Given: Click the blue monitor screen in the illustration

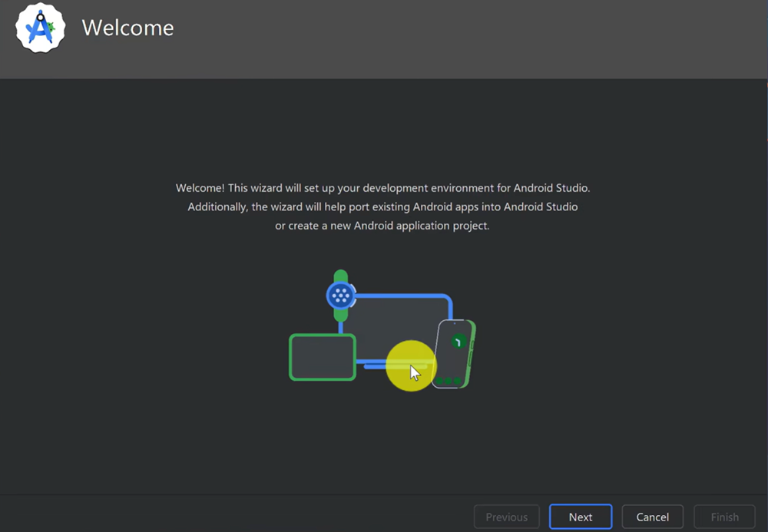Looking at the screenshot, I should coord(396,322).
